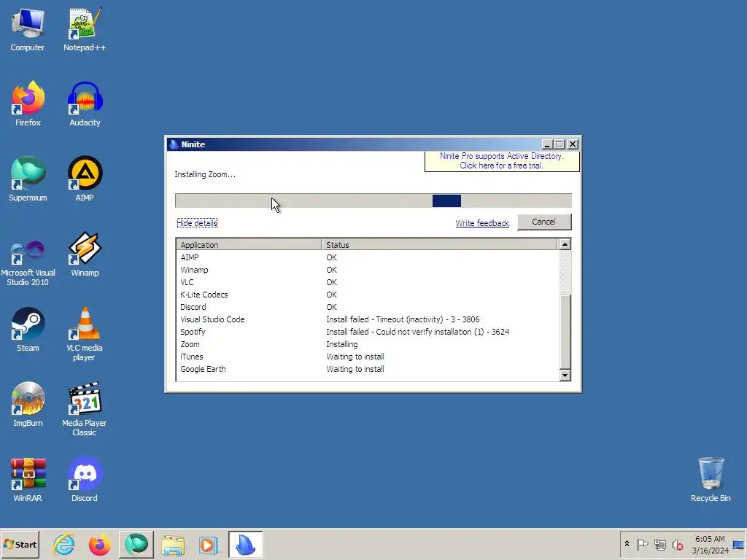
Task: Select the AIMP row in list
Action: tap(366, 257)
